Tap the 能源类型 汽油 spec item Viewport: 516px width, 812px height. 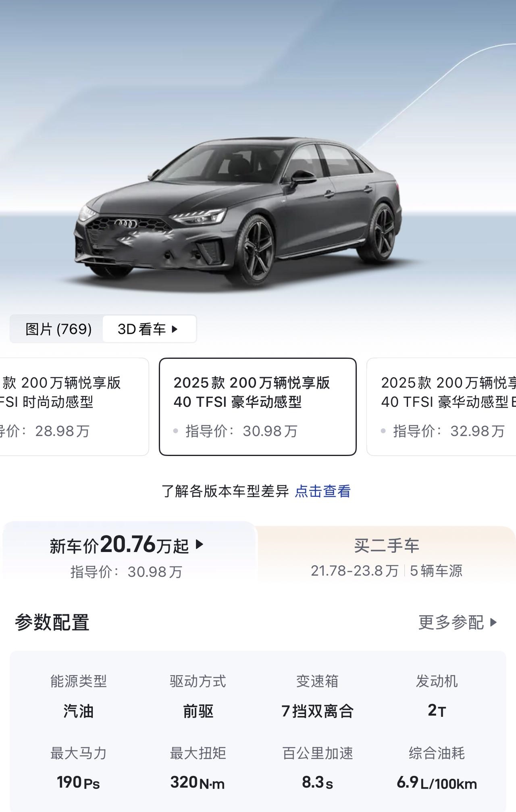(x=79, y=696)
